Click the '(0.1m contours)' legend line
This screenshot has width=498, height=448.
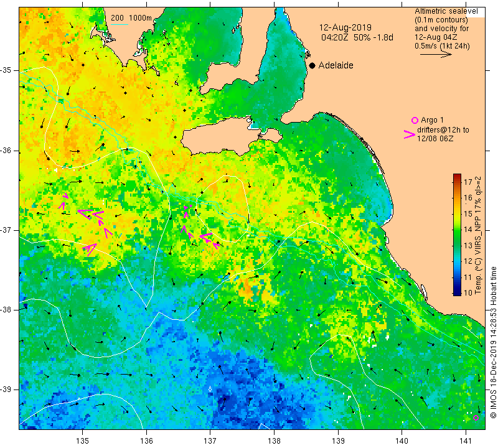click(441, 20)
